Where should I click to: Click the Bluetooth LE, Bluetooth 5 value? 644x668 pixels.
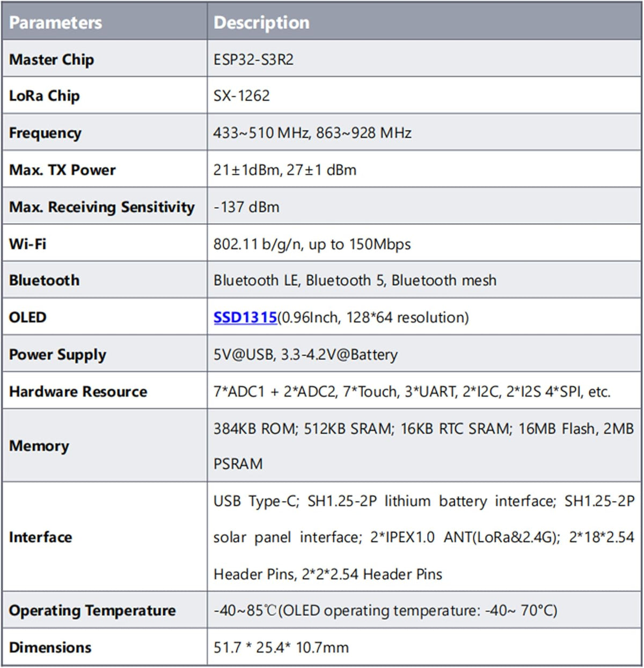tap(355, 281)
